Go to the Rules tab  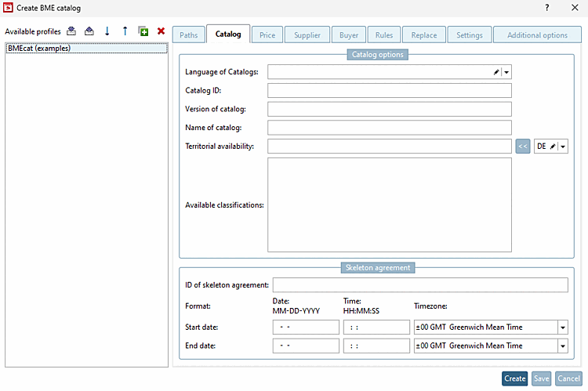click(x=384, y=34)
